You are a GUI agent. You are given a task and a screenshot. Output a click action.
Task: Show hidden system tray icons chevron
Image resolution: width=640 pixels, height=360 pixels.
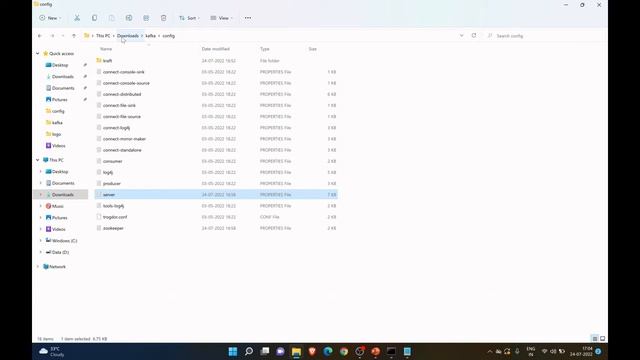pyautogui.click(x=490, y=351)
